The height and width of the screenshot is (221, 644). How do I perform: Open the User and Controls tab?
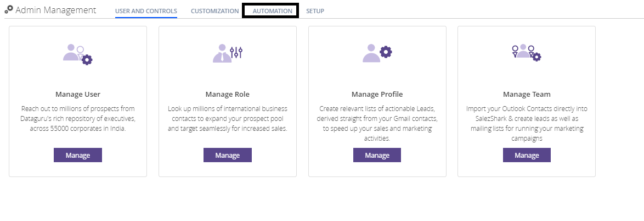(x=146, y=11)
